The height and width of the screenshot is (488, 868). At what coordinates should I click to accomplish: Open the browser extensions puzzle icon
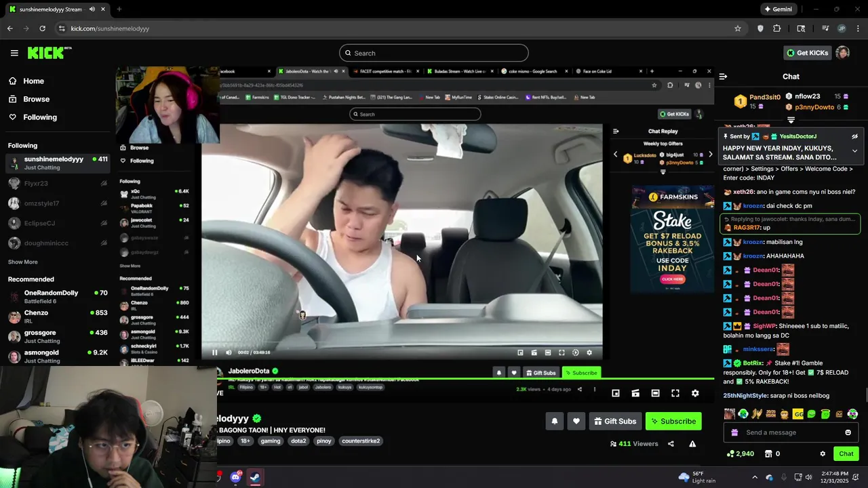(777, 28)
